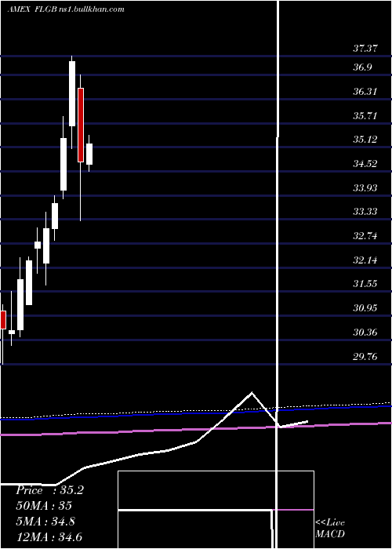Click the 35.71 price axis label

click(x=365, y=116)
